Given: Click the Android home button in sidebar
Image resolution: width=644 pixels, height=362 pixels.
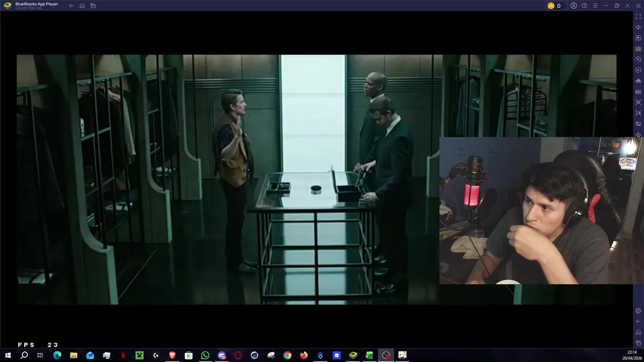Looking at the screenshot, I should coord(638,332).
